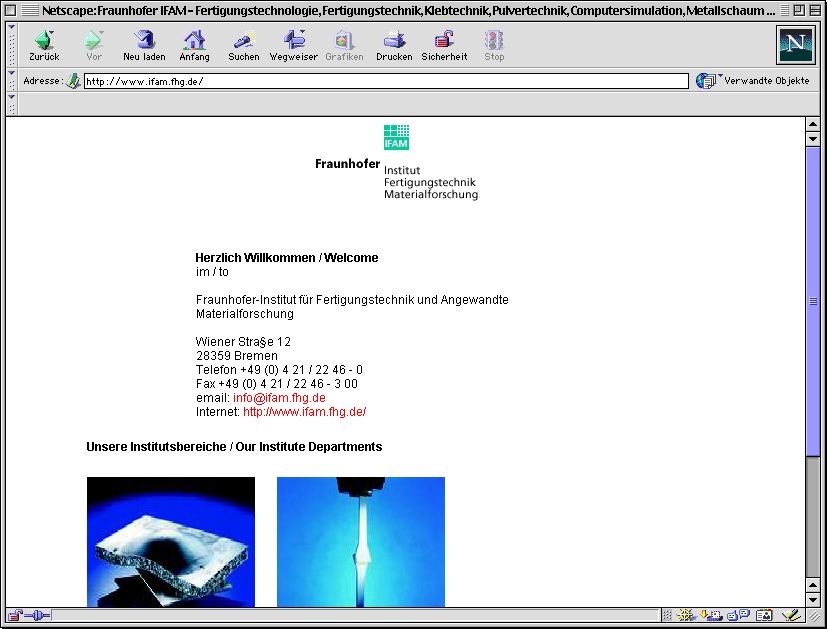Click the bottom scroll up arrow
Viewport: 827px width, 629px height.
pos(813,585)
